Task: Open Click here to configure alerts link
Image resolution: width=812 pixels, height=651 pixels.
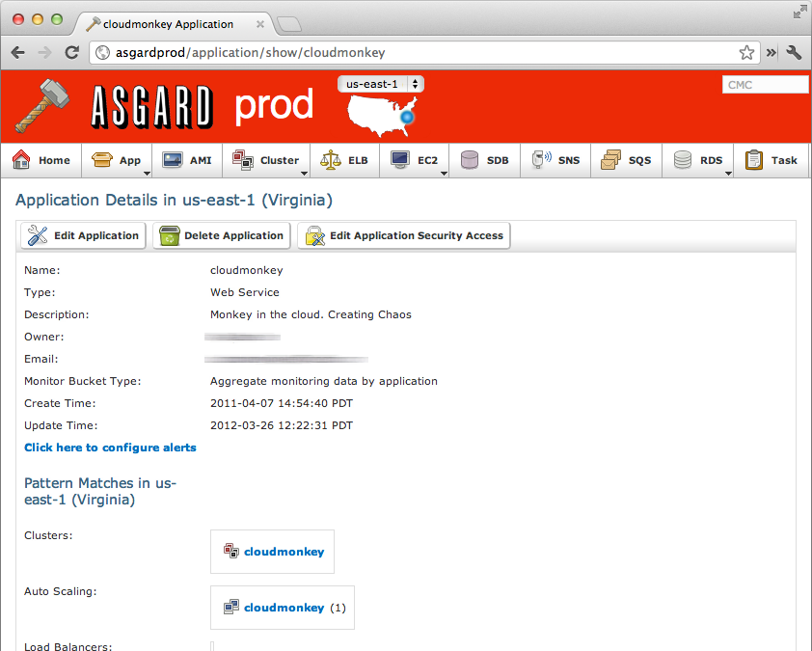Action: [110, 448]
